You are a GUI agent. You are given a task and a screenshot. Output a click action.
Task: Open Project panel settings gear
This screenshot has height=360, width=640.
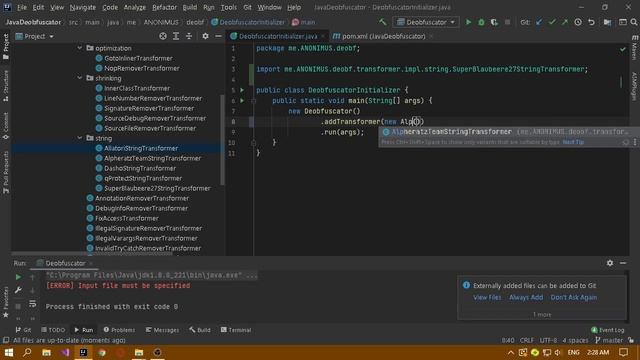click(205, 36)
